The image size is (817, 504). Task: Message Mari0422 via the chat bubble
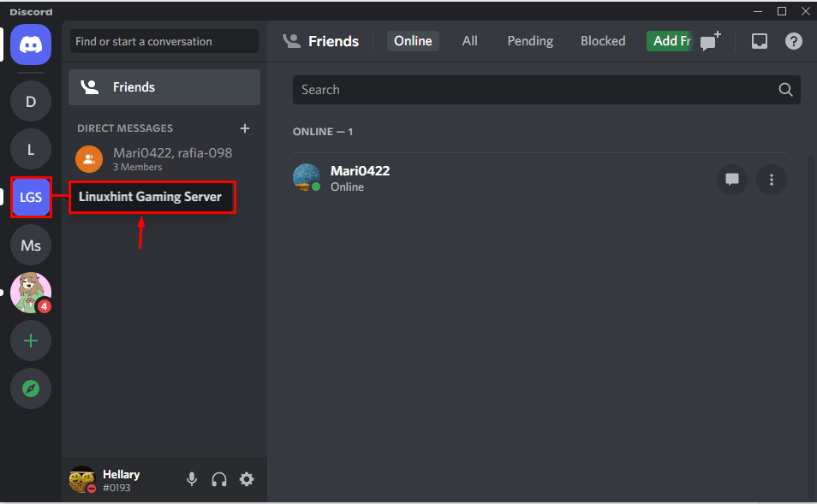coord(732,180)
